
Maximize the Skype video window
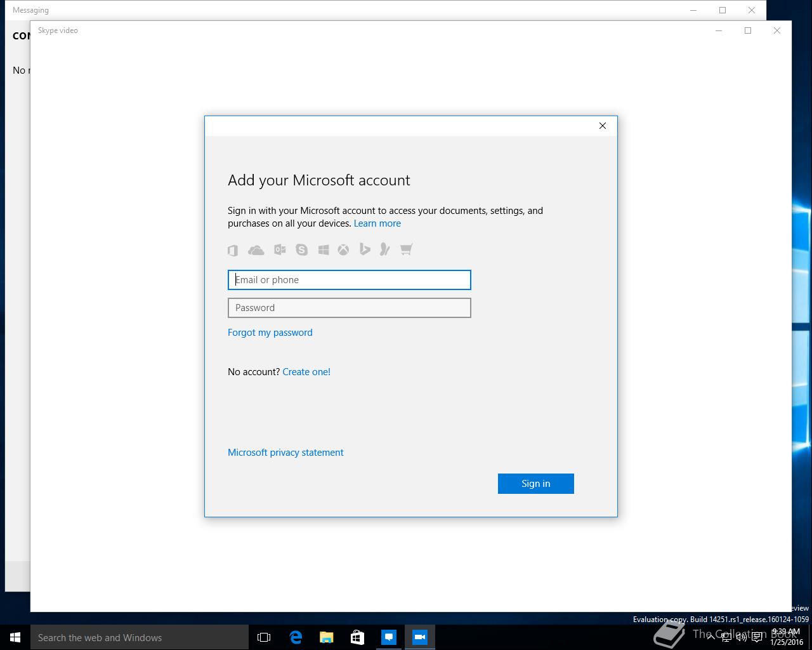pyautogui.click(x=748, y=30)
